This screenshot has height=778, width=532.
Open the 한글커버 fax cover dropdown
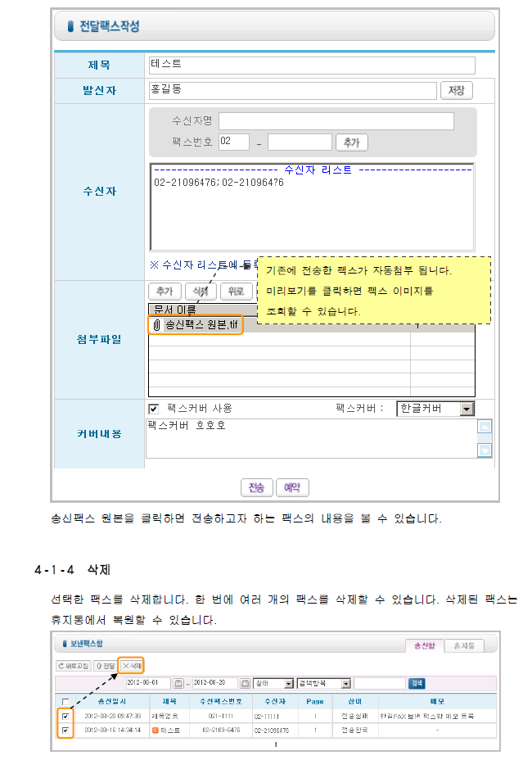point(466,408)
